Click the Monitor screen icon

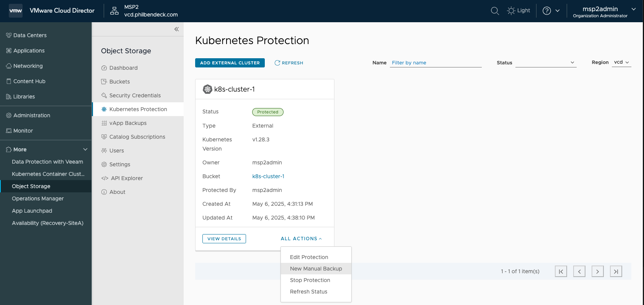tap(9, 131)
